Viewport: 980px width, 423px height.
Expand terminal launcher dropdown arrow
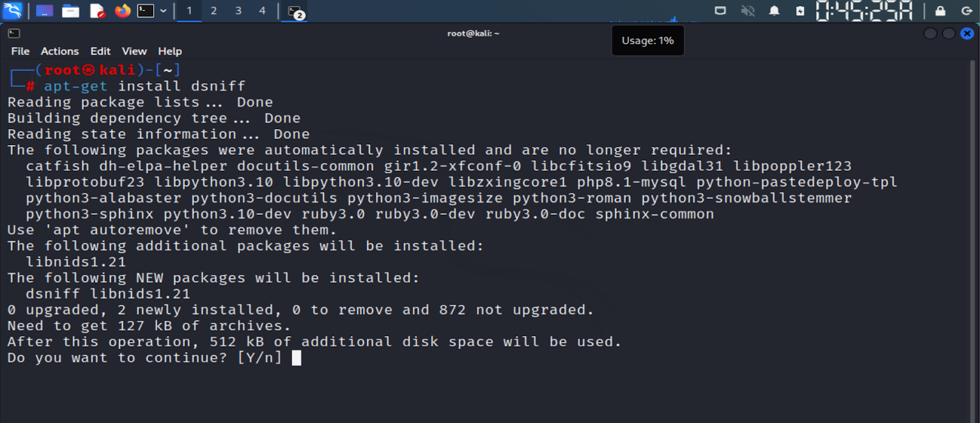164,10
